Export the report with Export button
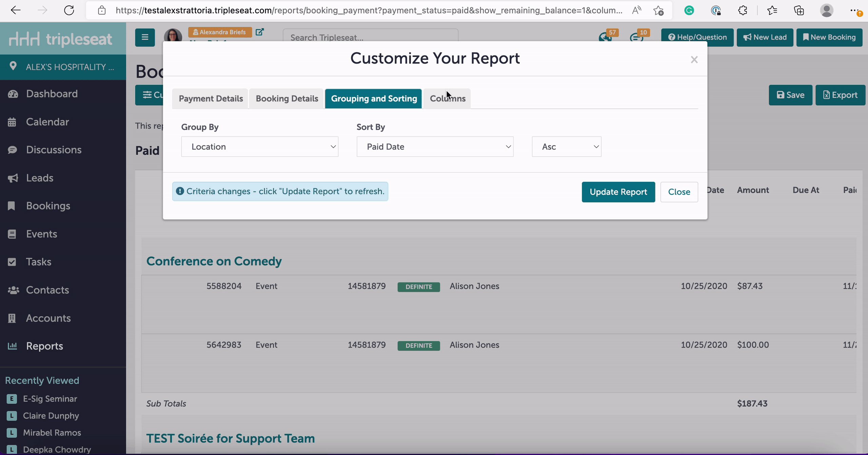 (x=840, y=95)
